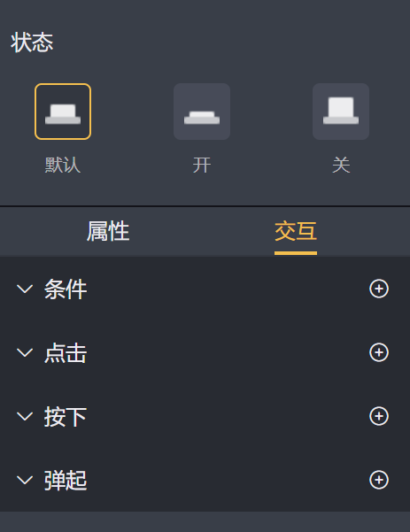Add a 点击 interaction with plus icon

pos(379,352)
